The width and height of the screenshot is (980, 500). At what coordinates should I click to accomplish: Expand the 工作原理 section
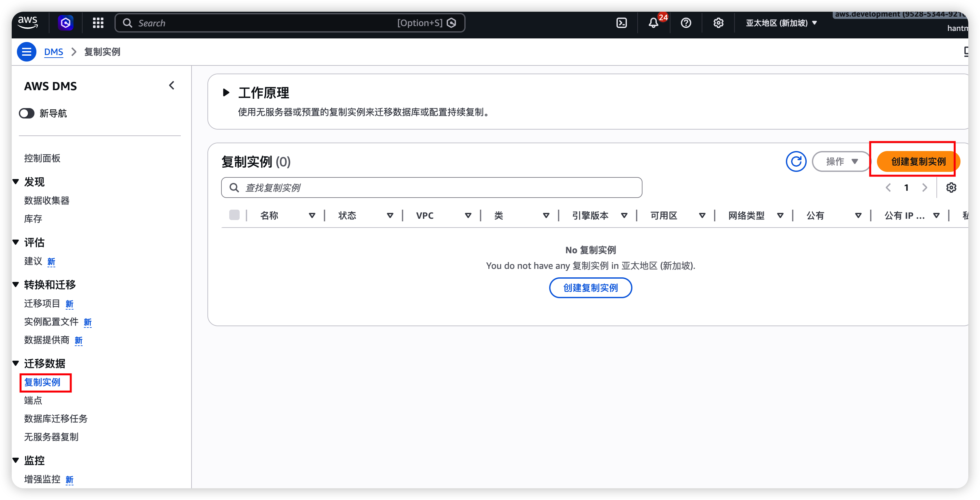point(226,92)
